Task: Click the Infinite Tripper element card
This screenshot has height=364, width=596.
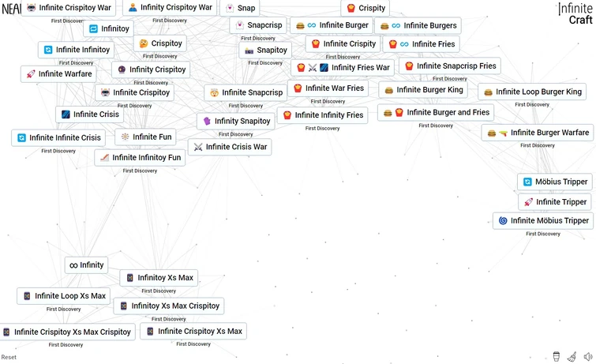Action: (x=555, y=202)
